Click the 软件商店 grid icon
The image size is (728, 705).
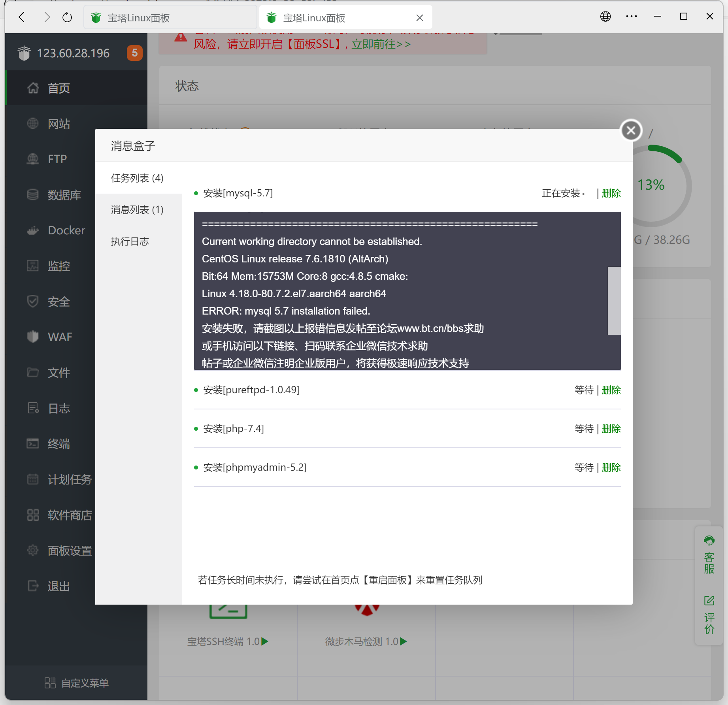click(33, 515)
